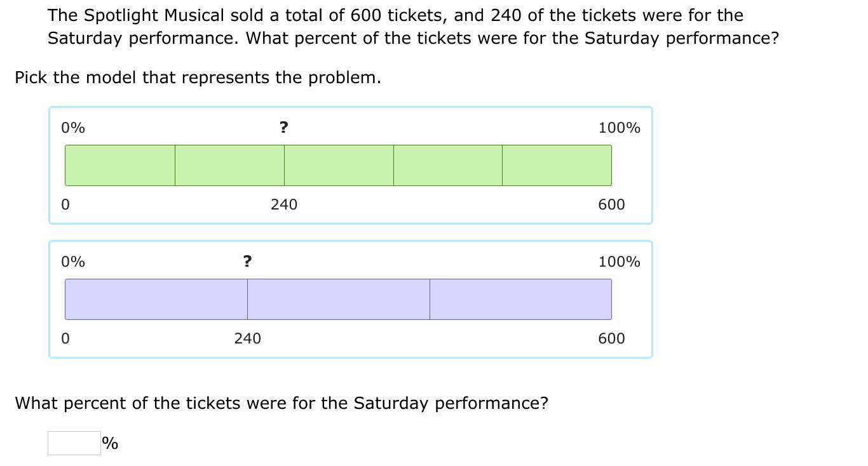Select the green five-segment bar model
The height and width of the screenshot is (466, 868).
tap(350, 165)
